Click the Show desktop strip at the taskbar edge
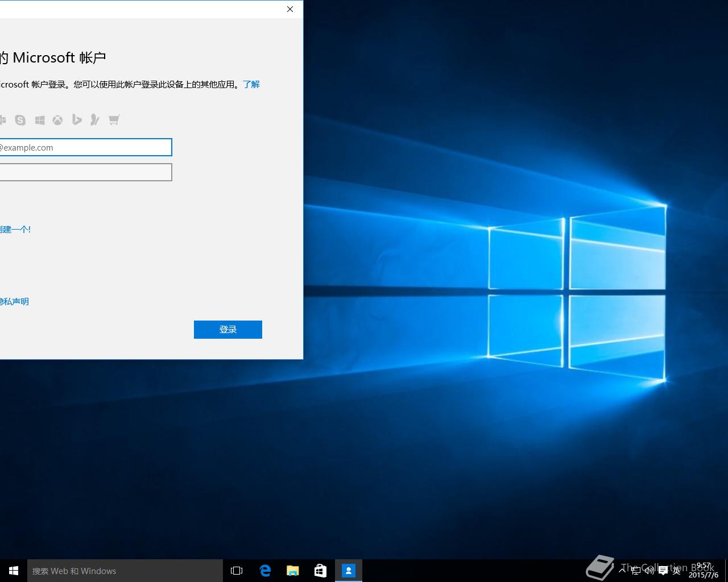 tap(726, 571)
